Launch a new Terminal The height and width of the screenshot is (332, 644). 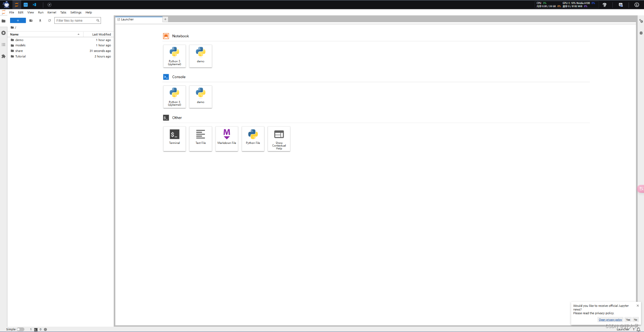[174, 139]
